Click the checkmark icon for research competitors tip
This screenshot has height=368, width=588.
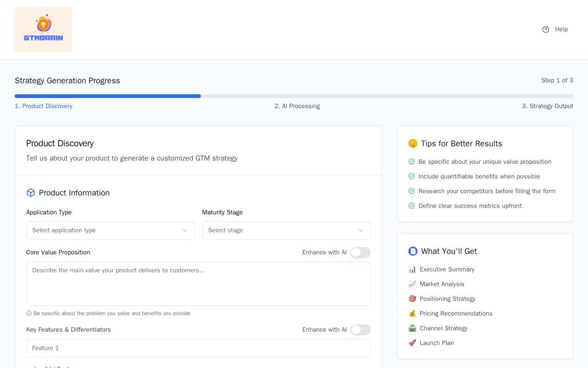coord(412,191)
